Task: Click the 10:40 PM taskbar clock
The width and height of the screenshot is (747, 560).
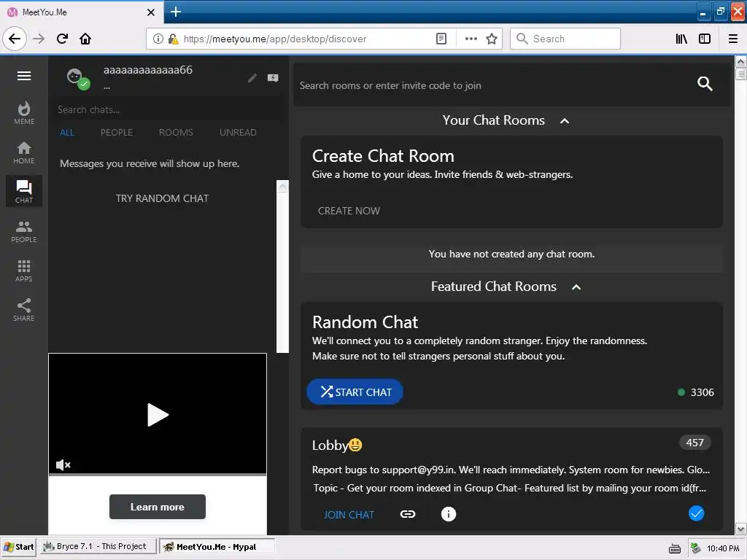Action: pyautogui.click(x=723, y=548)
